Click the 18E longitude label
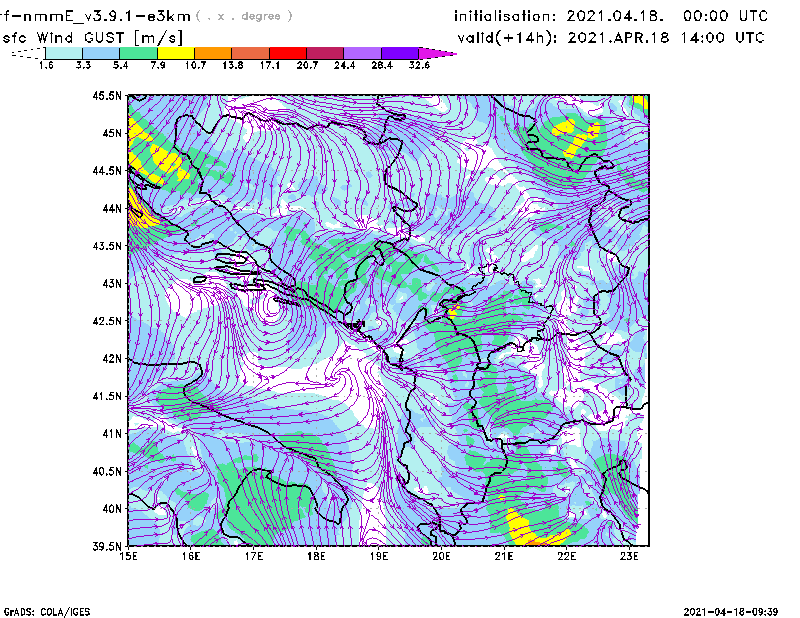 316,556
